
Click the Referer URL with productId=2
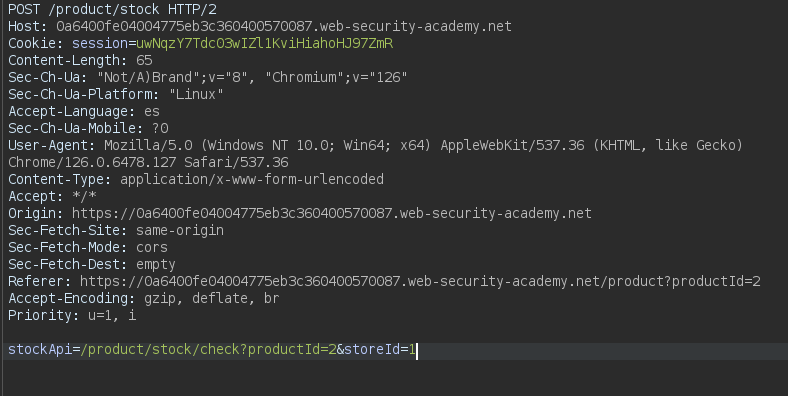tap(420, 281)
